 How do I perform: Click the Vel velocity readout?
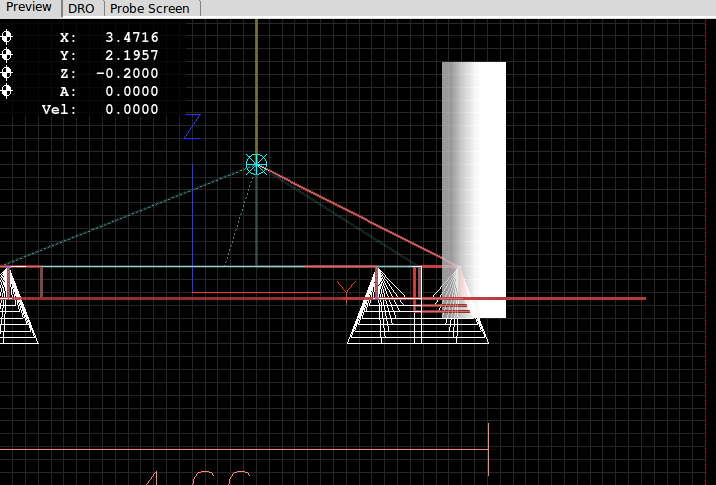[x=131, y=109]
